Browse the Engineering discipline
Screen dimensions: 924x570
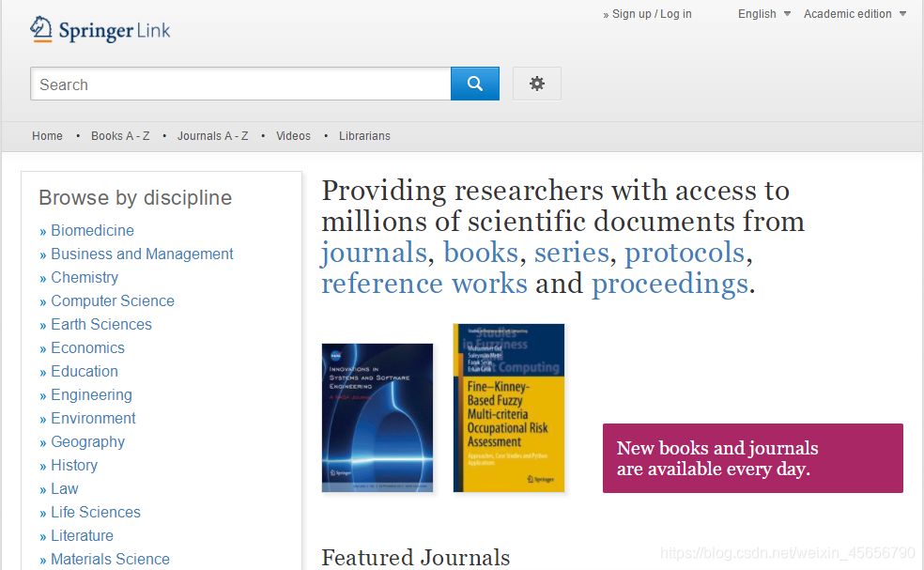coord(91,395)
